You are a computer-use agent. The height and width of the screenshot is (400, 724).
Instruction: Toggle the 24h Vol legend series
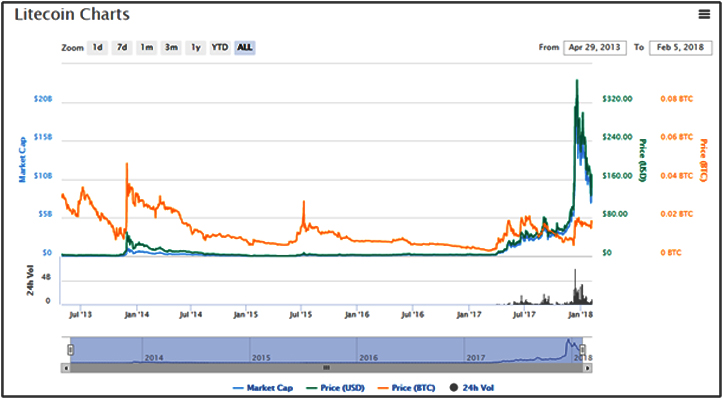471,388
